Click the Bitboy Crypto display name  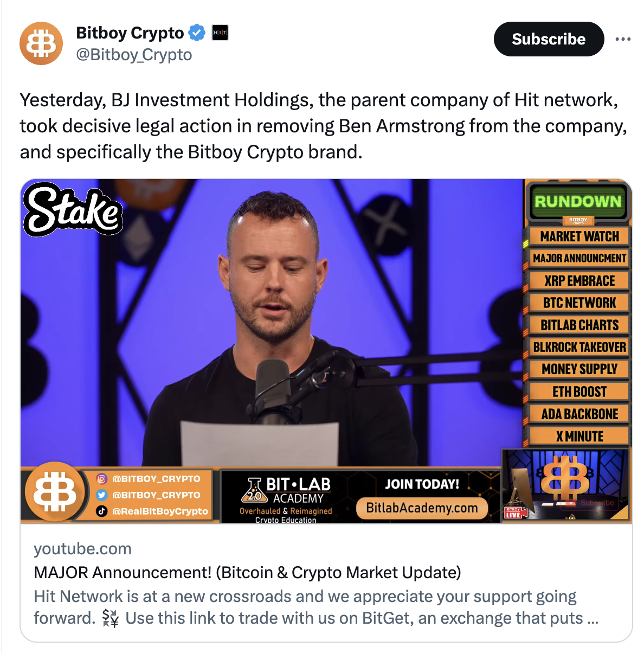click(x=130, y=33)
